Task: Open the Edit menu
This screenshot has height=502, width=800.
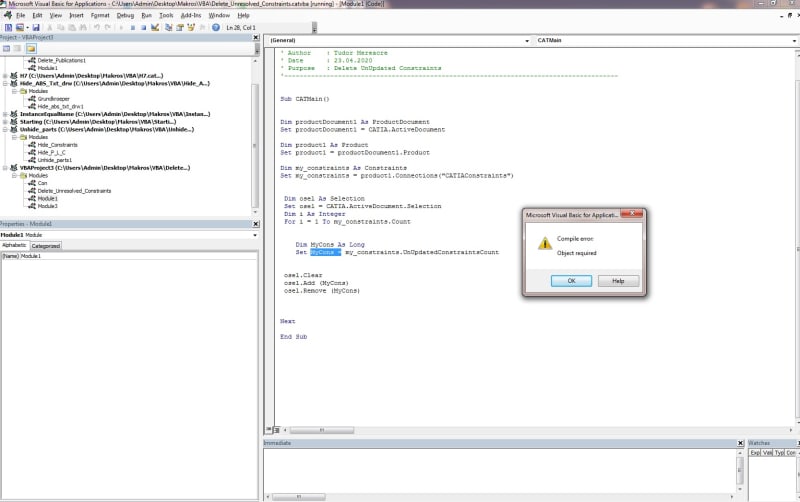Action: pos(37,15)
